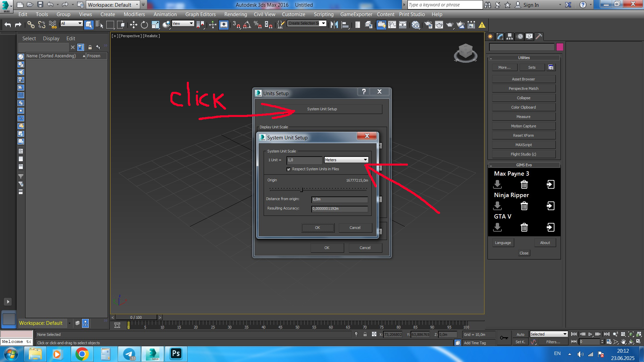
Task: Open the Workspace: Default dropdown
Action: point(113,5)
